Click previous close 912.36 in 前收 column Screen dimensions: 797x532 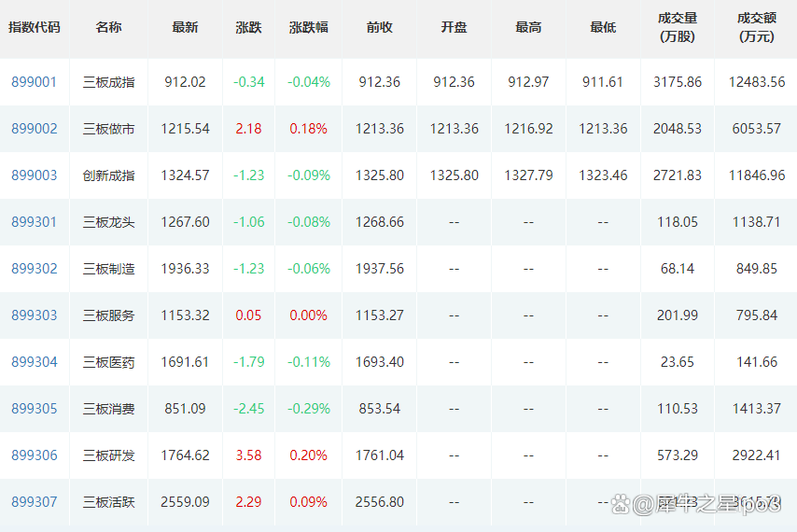tap(379, 82)
